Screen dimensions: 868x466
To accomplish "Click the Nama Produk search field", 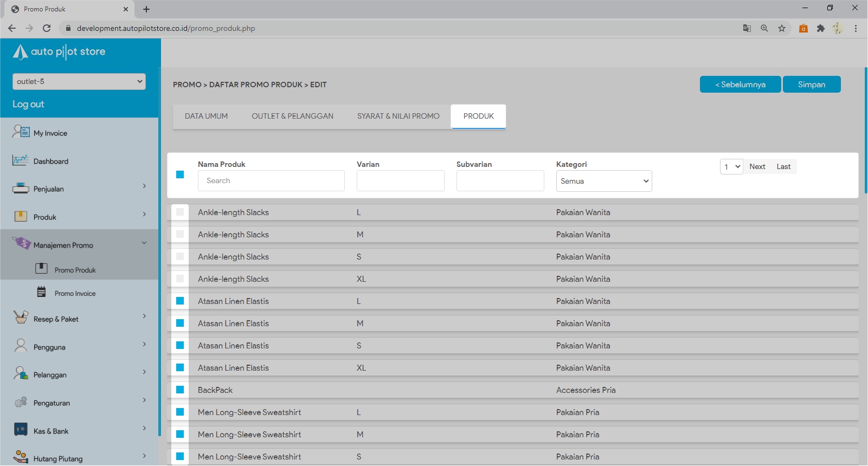I will point(271,181).
